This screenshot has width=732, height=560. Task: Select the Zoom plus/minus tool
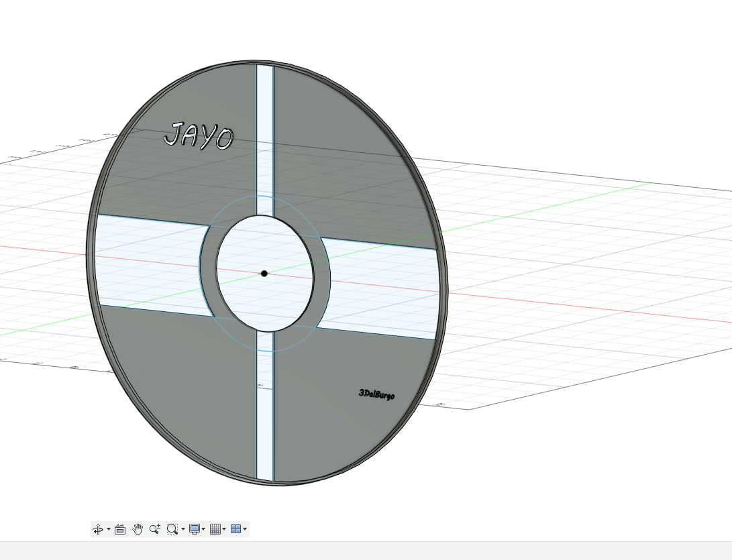click(154, 529)
